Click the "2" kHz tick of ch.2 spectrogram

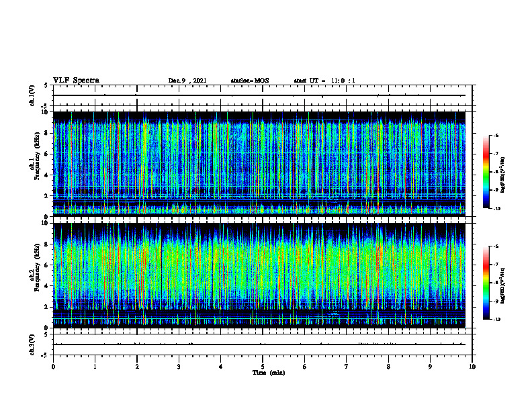(46, 307)
